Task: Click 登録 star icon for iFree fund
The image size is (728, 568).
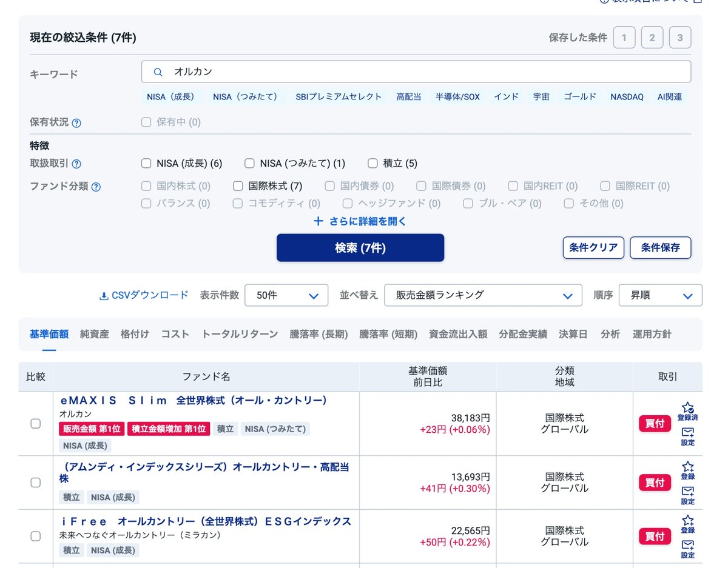Action: point(687,520)
